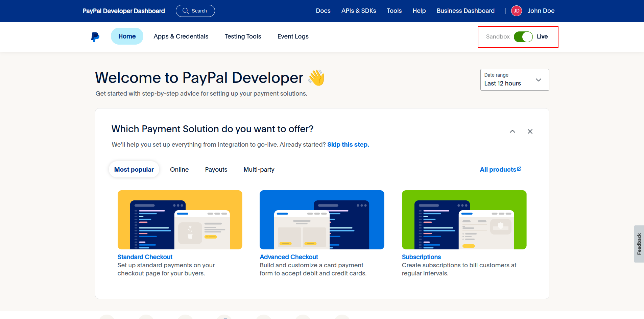This screenshot has width=644, height=319.
Task: Collapse the payment solution panel chevron
Action: coord(512,131)
